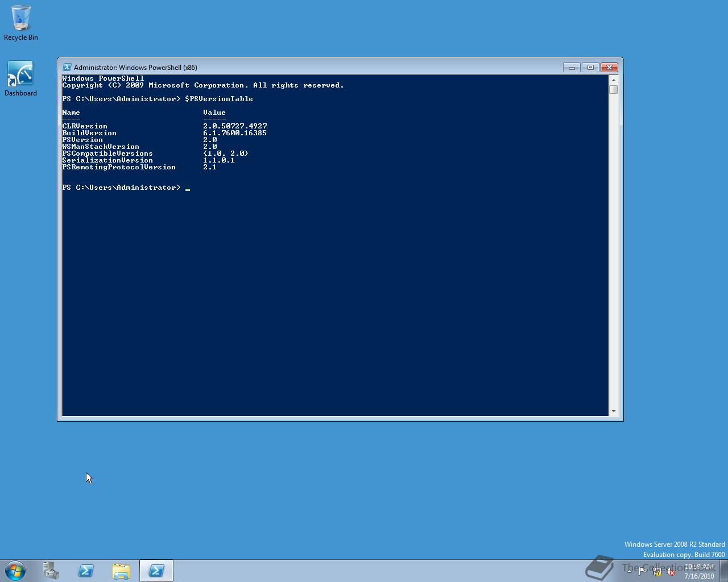This screenshot has height=582, width=728.
Task: Click the last PS C:\Users\Administrator> prompt
Action: click(x=121, y=188)
